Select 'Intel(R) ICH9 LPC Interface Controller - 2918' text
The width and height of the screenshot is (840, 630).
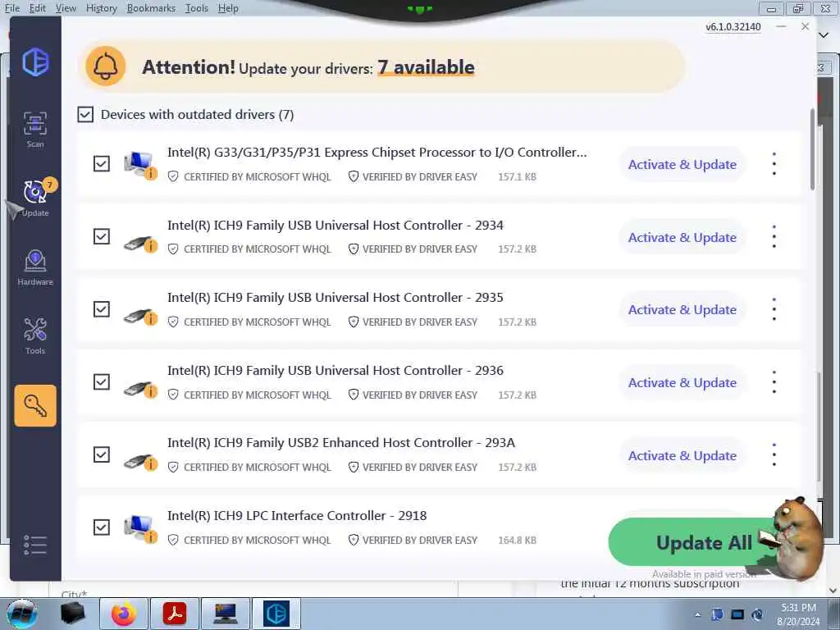point(297,515)
